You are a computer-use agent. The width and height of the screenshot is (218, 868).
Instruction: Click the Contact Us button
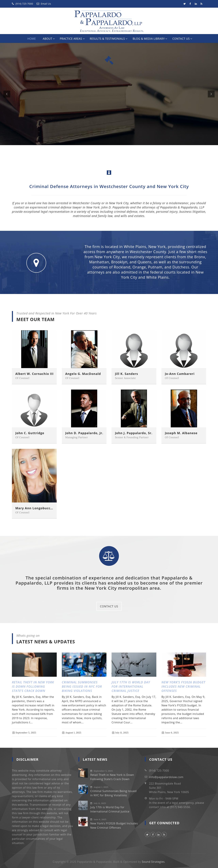point(109,606)
